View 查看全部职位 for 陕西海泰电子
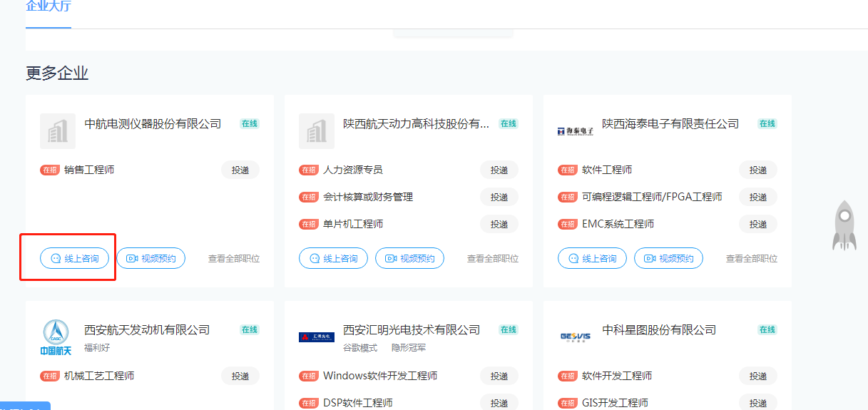This screenshot has height=410, width=868. pos(752,259)
